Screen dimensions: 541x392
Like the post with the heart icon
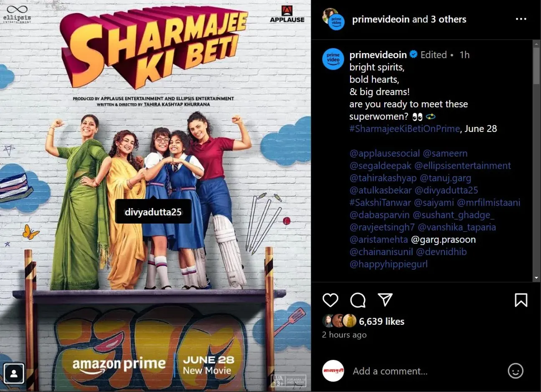point(330,300)
